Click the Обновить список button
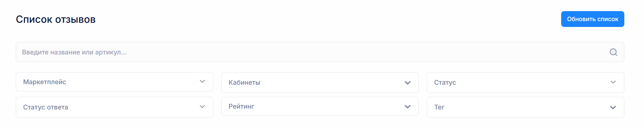Screen dimensions: 644x130 [592, 19]
